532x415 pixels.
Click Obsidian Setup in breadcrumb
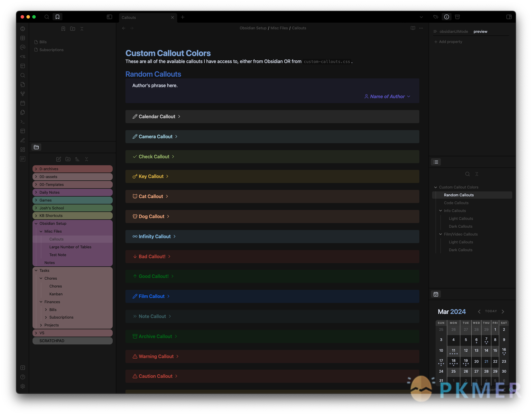tap(253, 28)
